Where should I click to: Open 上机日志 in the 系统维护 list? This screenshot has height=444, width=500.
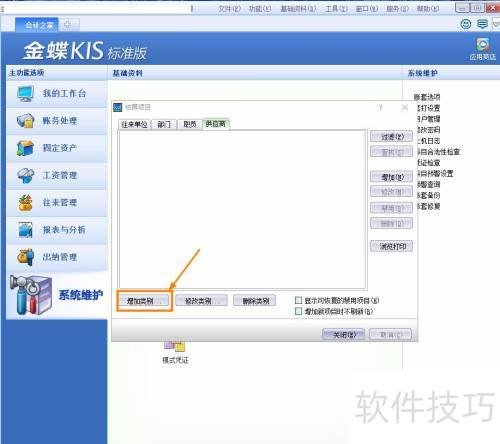point(429,141)
